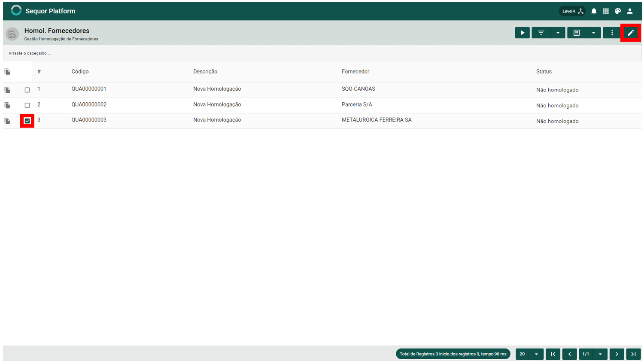Check the box for row Parceria S/A
Screen dimensions: 644x361
click(27, 105)
